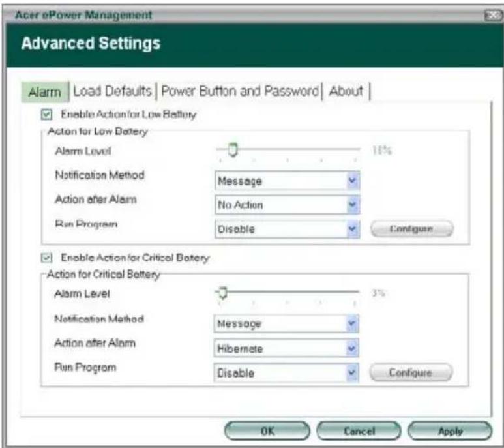
Task: Click the Advanced Settings heading
Action: (x=91, y=44)
